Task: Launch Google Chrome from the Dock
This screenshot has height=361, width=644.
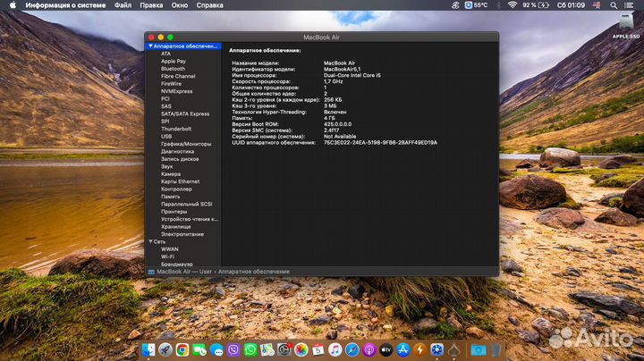Action: [182, 350]
